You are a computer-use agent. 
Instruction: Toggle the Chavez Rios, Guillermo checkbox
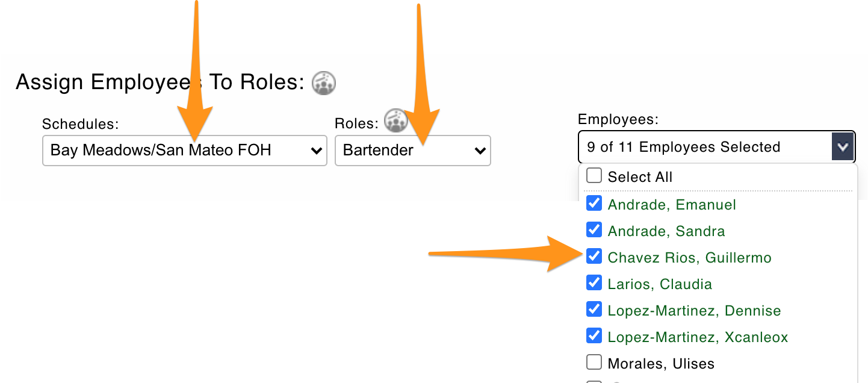(x=594, y=257)
